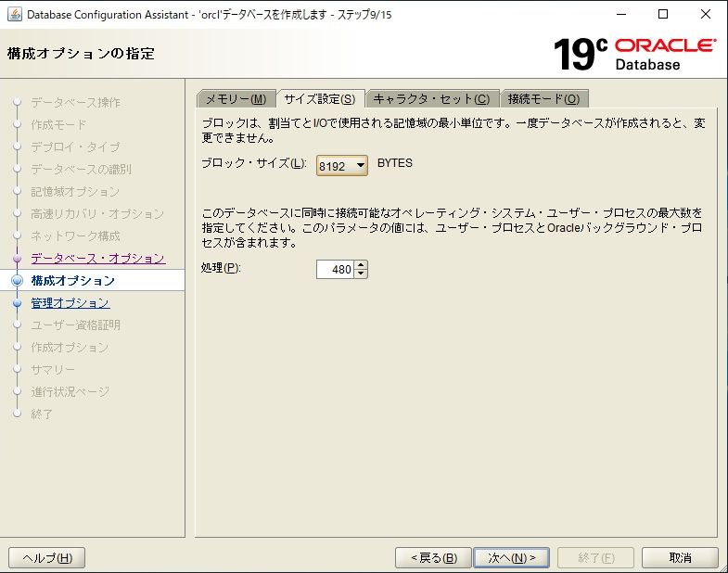The image size is (728, 573).
Task: Click the Java application icon in title bar
Action: 15,15
